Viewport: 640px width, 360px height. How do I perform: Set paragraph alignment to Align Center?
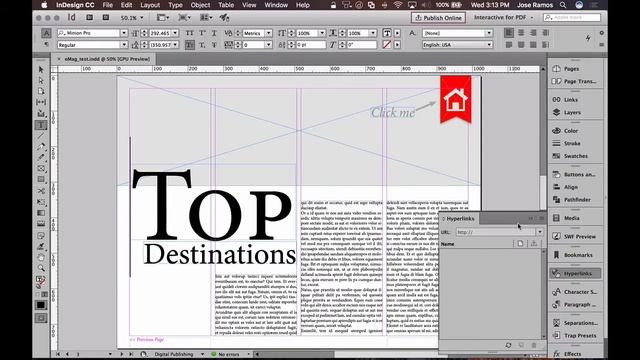[x=521, y=33]
